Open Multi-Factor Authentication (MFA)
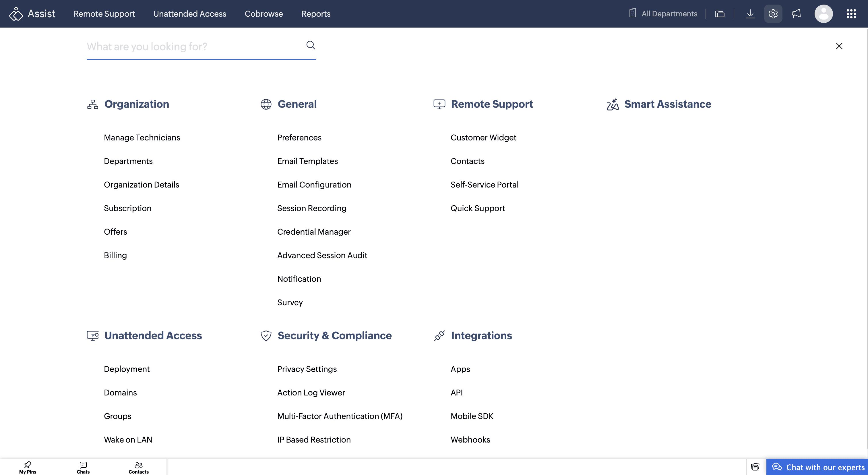The image size is (868, 475). (340, 416)
